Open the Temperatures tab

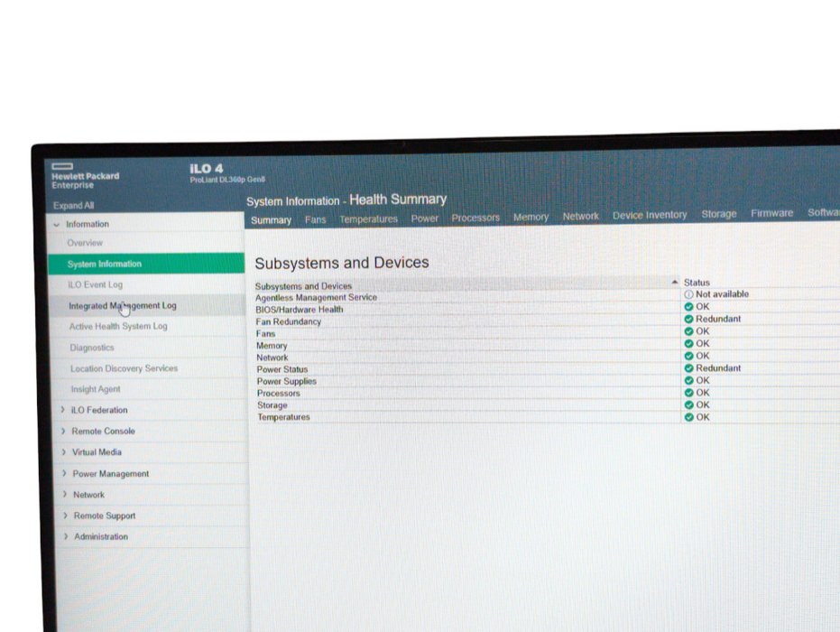coord(368,219)
